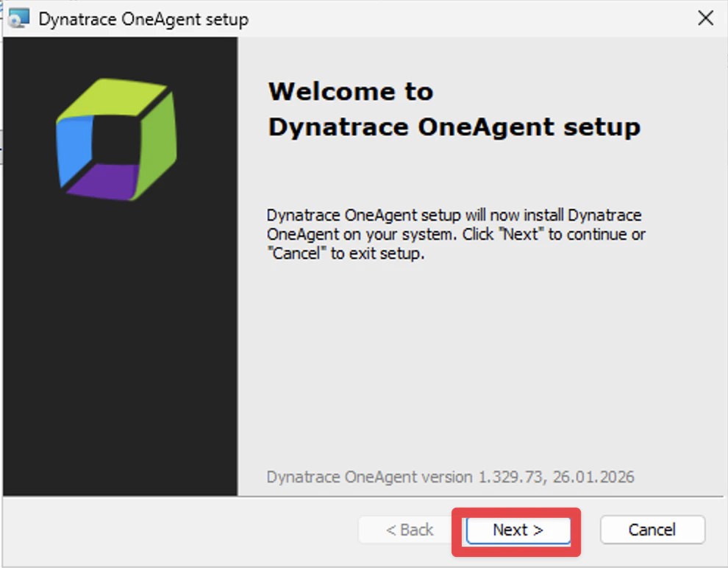Click the install description paragraph
Viewport: 728px width, 568px height.
(456, 235)
